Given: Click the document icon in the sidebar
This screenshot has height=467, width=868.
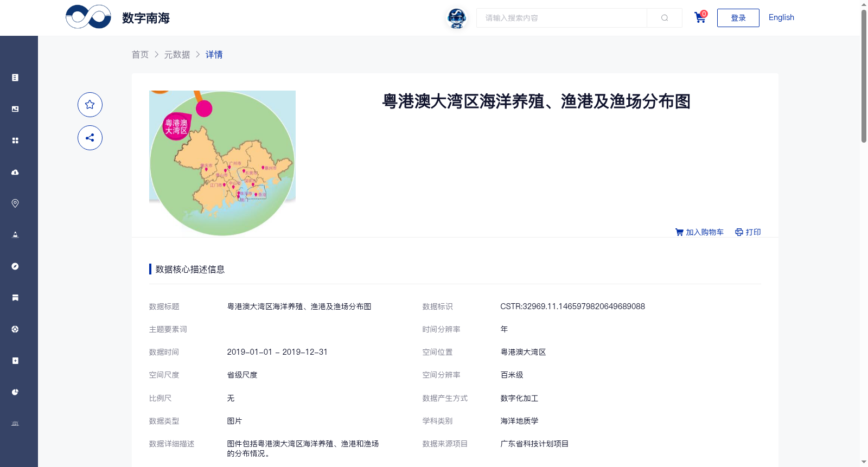Looking at the screenshot, I should (x=15, y=78).
